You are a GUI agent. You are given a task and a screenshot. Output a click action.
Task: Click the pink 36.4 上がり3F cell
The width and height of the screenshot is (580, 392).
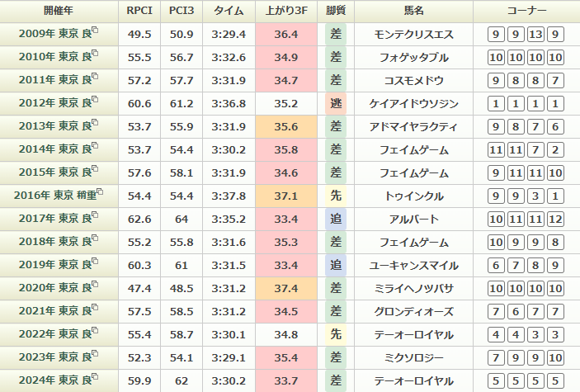coord(286,35)
